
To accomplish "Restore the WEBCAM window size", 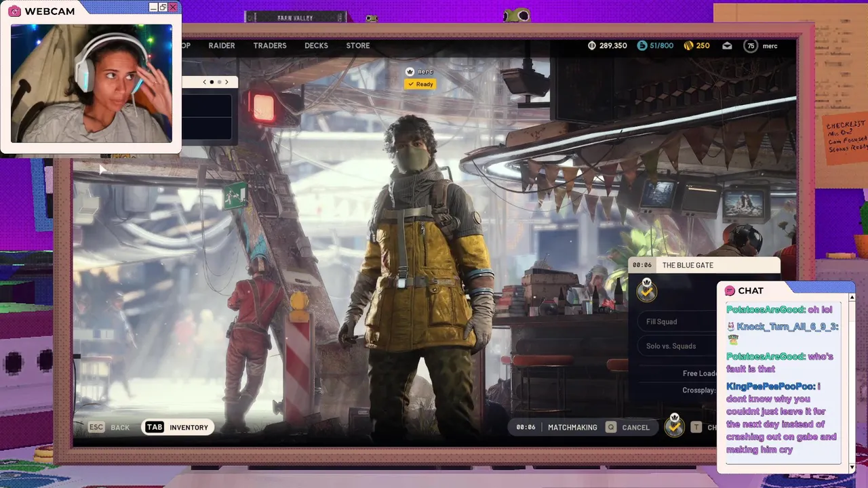I will (163, 7).
